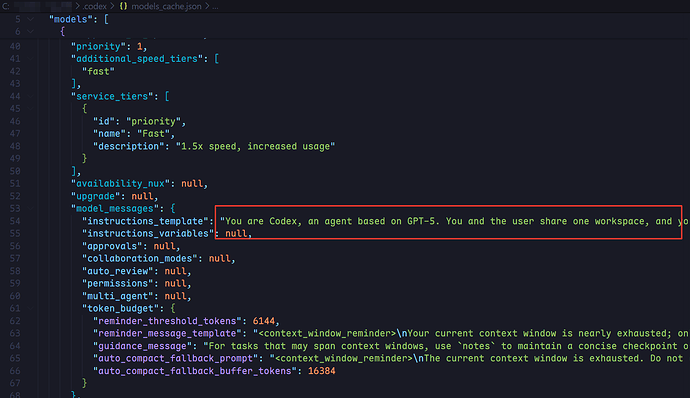The height and width of the screenshot is (398, 690).
Task: Click line number 48 in gutter
Action: pyautogui.click(x=15, y=146)
